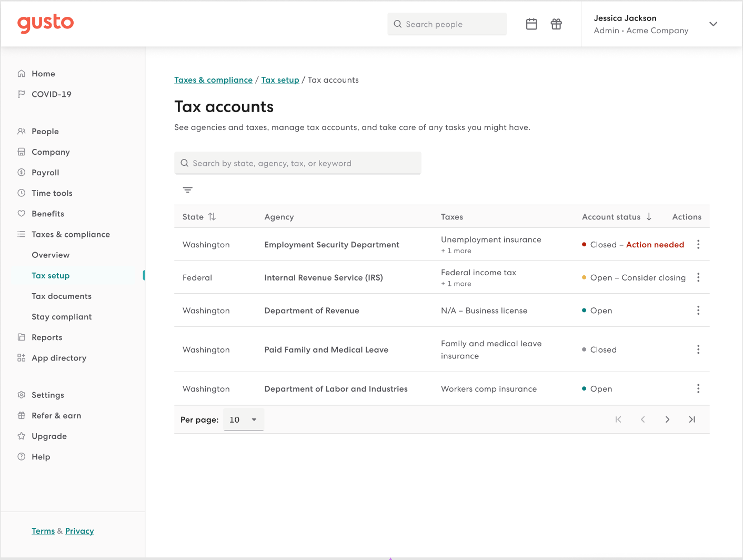Open the Terms link
Image resolution: width=743 pixels, height=560 pixels.
pos(43,531)
